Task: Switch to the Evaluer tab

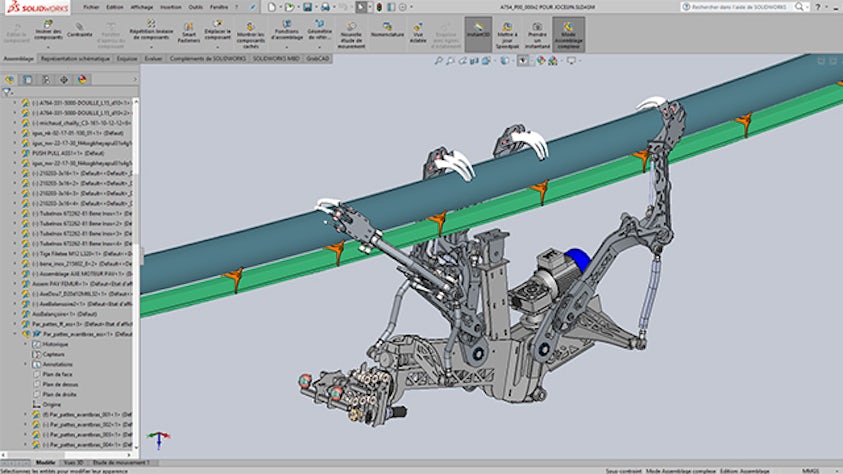Action: (x=153, y=59)
